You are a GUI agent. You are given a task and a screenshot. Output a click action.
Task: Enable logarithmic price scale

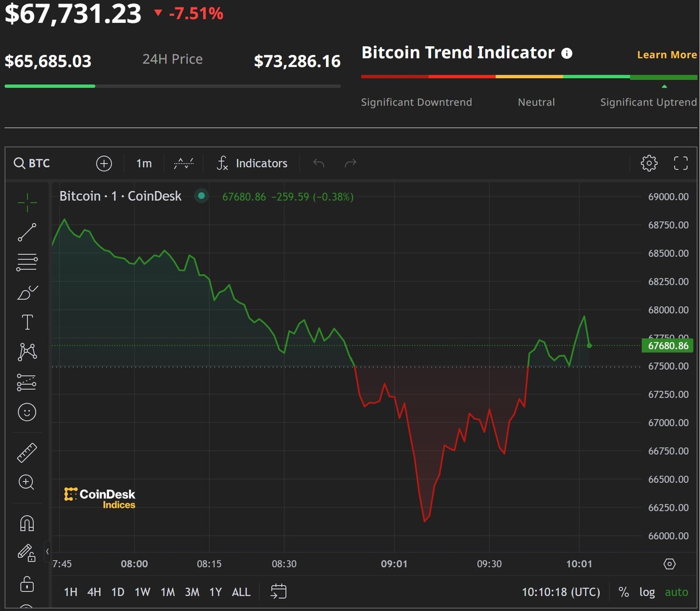point(647,592)
